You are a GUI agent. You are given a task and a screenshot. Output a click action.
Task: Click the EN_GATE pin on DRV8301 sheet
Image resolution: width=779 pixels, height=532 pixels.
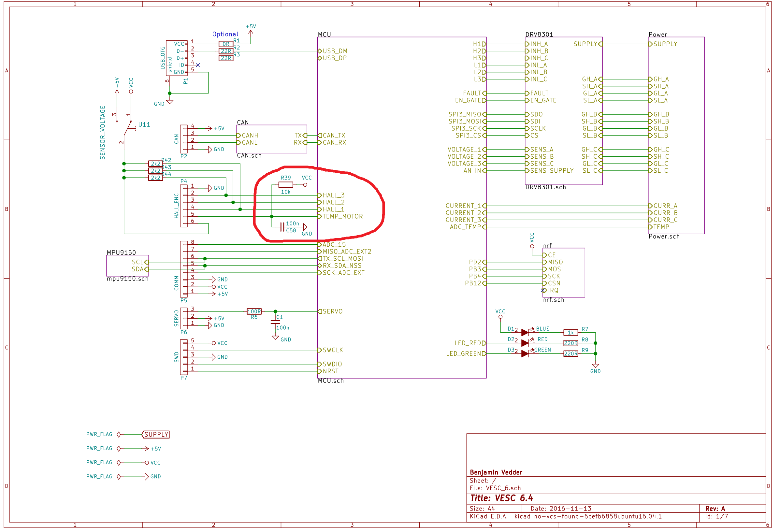click(x=541, y=100)
